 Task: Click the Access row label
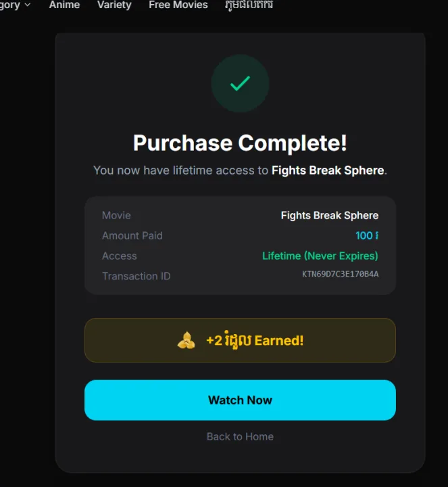tap(120, 256)
